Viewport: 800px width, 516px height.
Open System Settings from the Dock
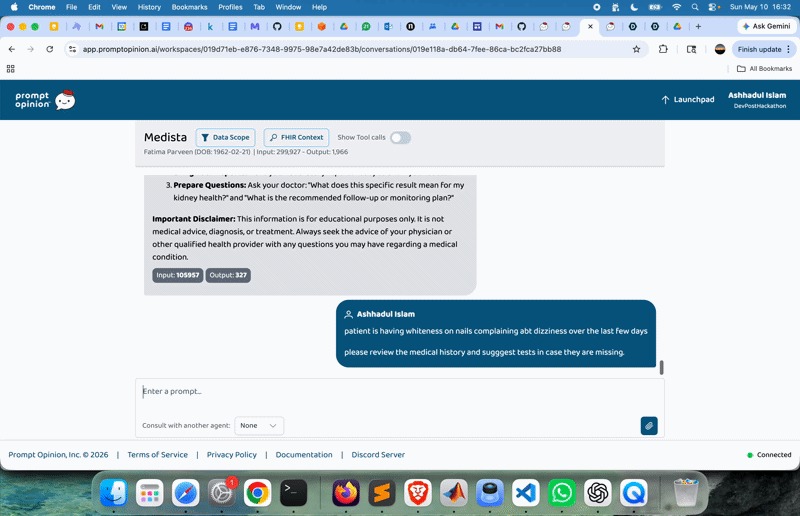click(x=221, y=493)
